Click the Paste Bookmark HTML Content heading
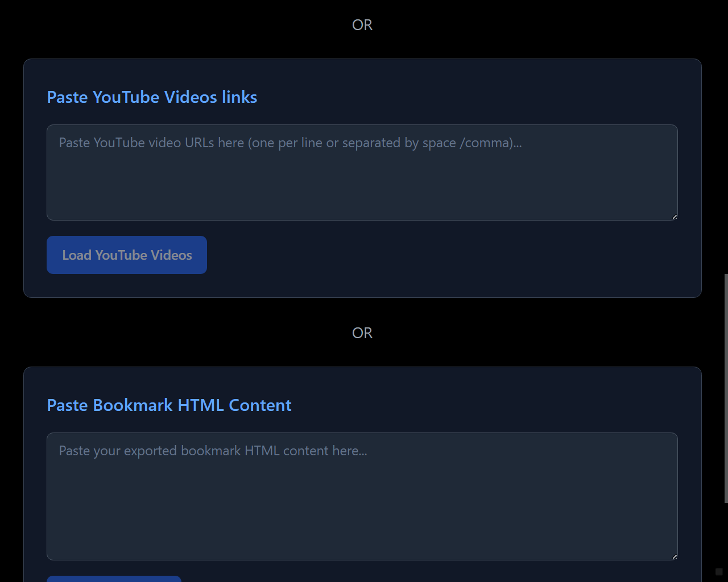Screen dimensions: 728x582 [169, 405]
